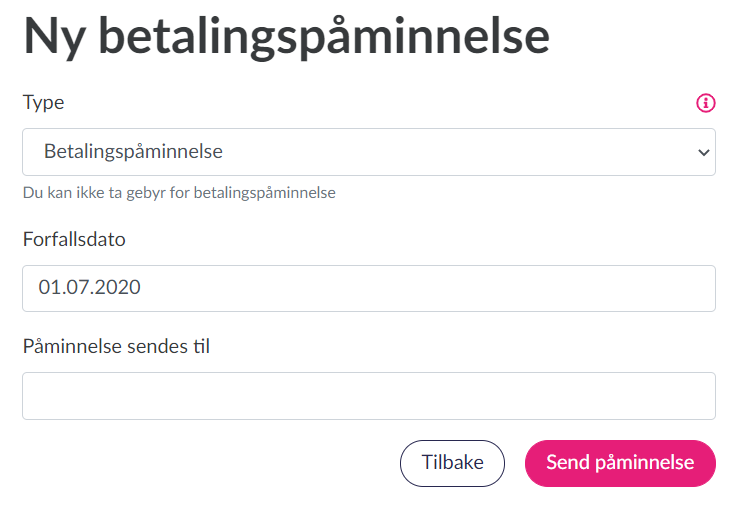Screen dimensions: 739x511
Task: Click the 01.07.2020 date value
Action: (x=90, y=288)
